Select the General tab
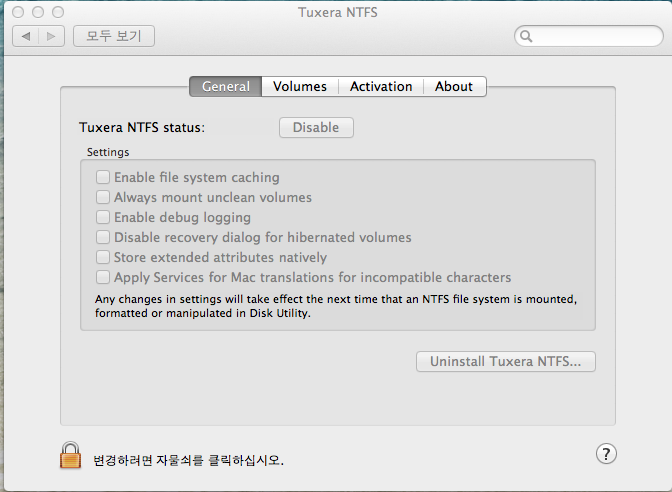This screenshot has width=672, height=492. [x=225, y=87]
